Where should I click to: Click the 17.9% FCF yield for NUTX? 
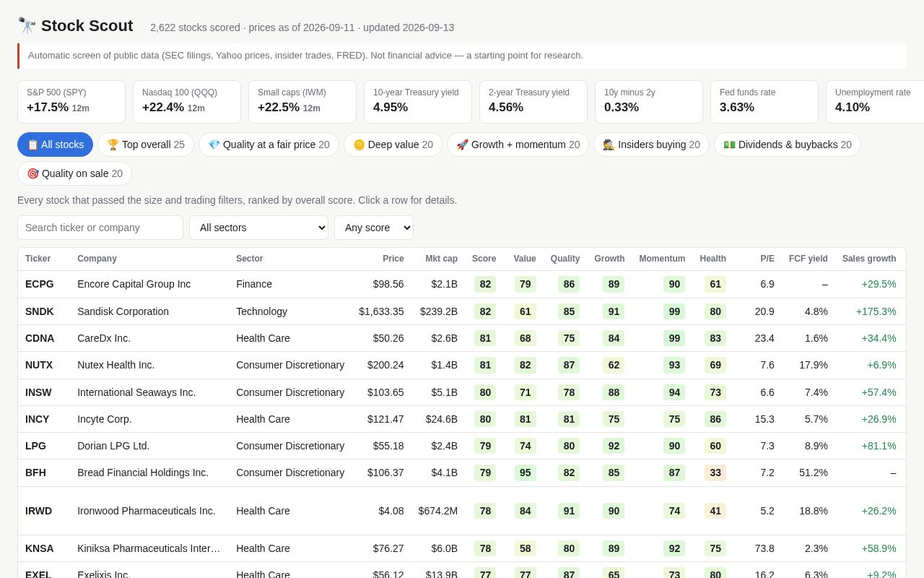[x=814, y=365]
